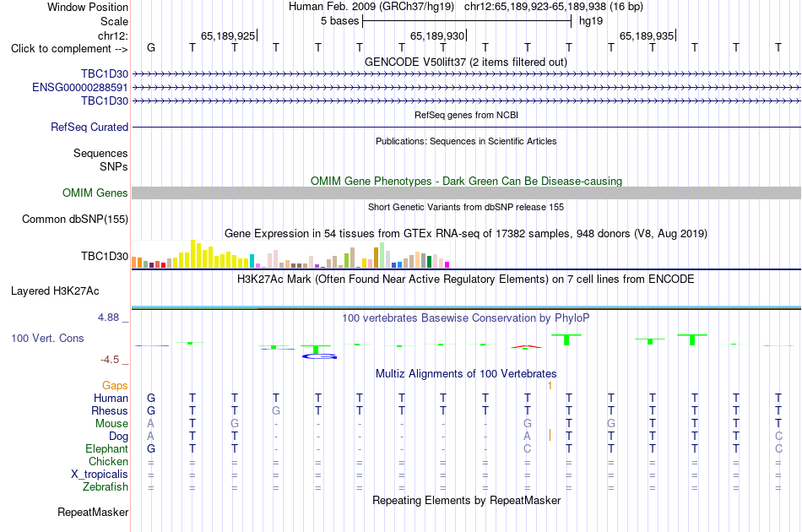This screenshot has width=802, height=532.
Task: Select the Zebrafish alignment row label
Action: [x=106, y=486]
